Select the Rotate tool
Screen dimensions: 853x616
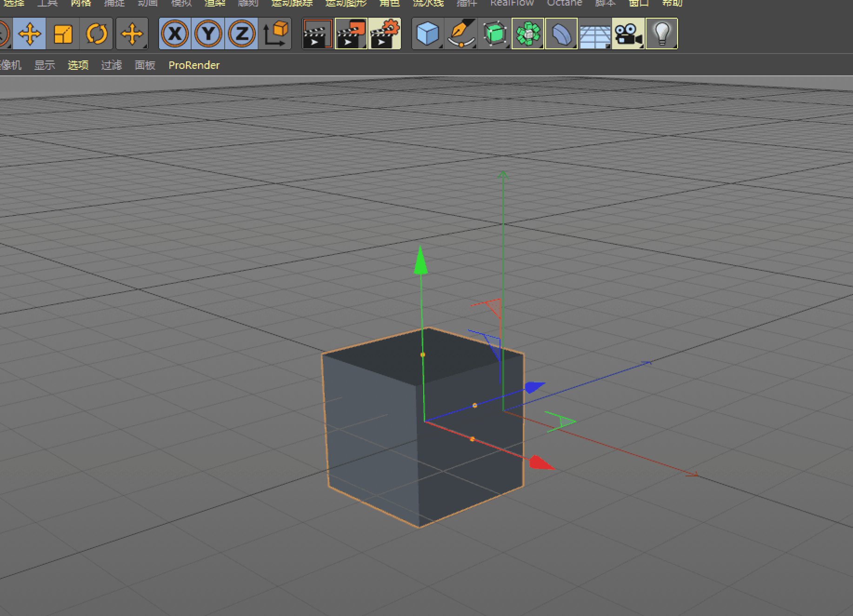tap(96, 33)
